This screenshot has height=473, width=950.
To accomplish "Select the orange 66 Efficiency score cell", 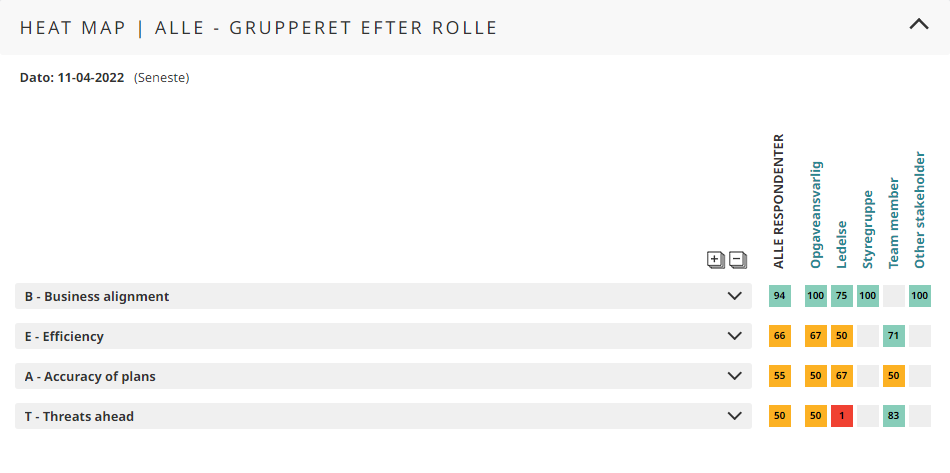I will click(780, 336).
